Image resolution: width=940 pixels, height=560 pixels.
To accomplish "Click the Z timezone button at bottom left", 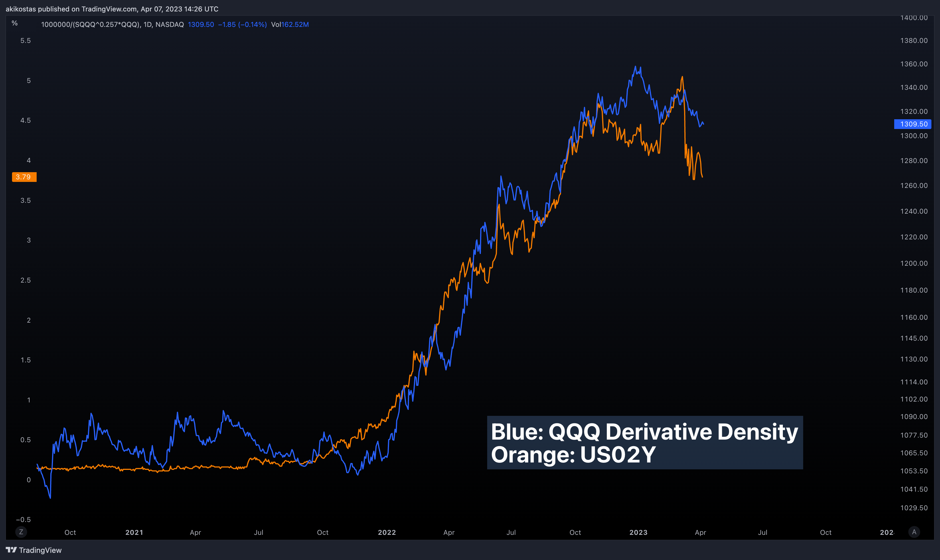I will coord(21,532).
